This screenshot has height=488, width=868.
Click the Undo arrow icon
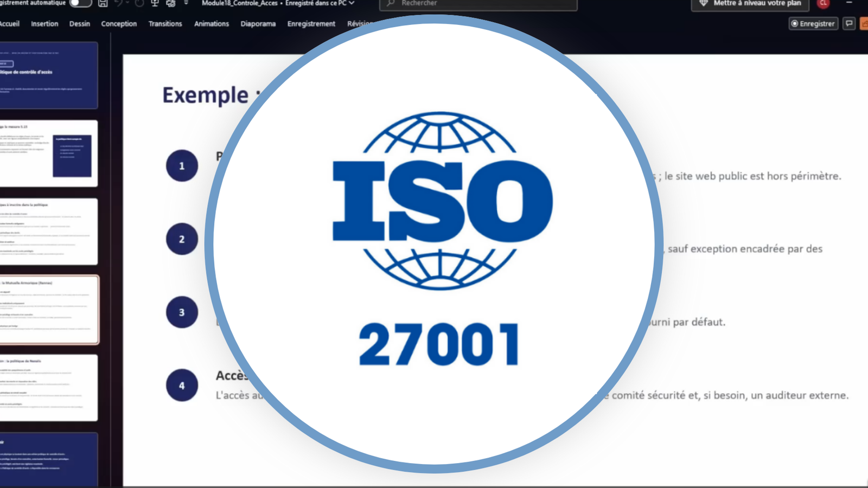pos(119,3)
